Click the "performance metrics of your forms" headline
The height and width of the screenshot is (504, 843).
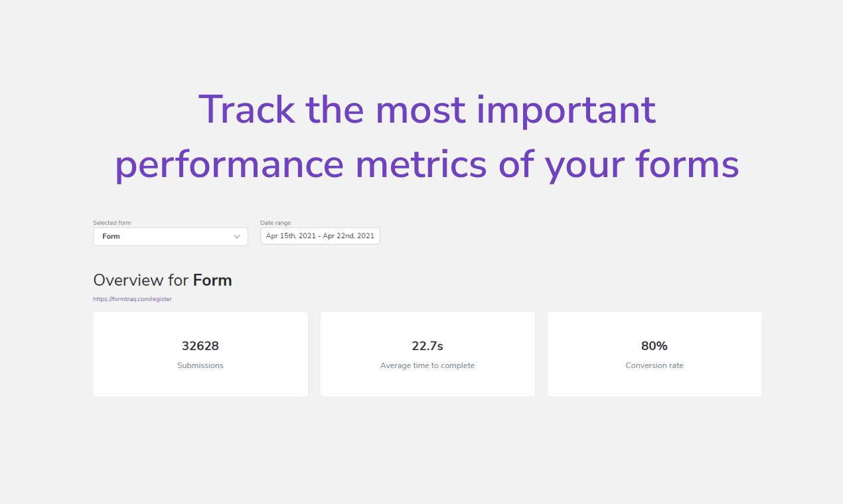[427, 164]
